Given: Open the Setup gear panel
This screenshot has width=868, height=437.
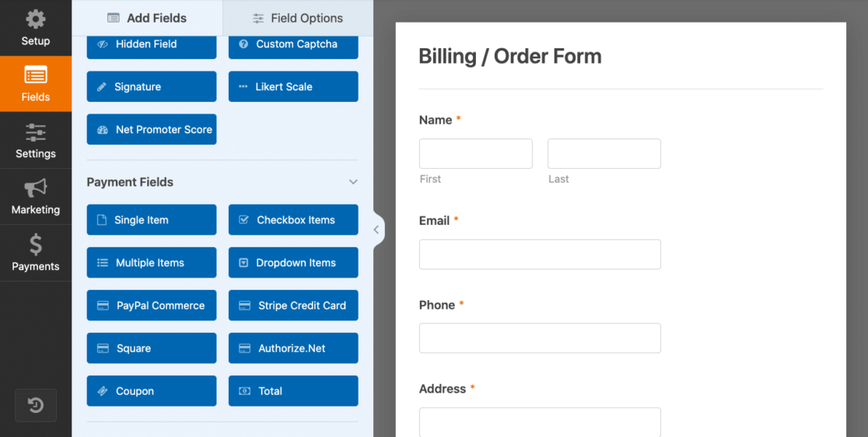Looking at the screenshot, I should point(36,28).
